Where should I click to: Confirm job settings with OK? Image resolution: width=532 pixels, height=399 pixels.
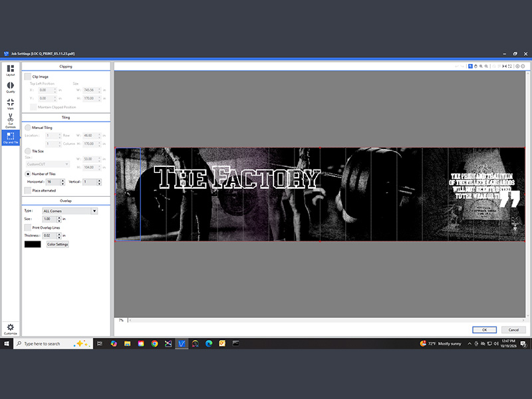(x=484, y=330)
